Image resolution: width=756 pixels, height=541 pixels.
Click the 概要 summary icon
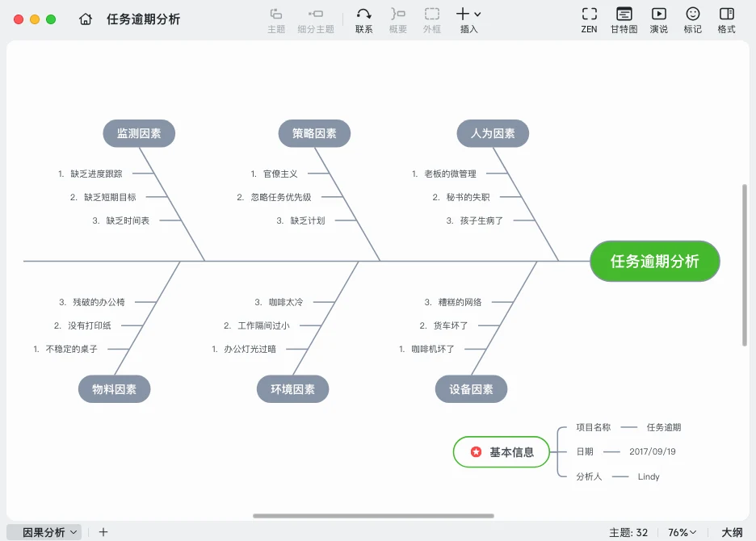(x=397, y=19)
